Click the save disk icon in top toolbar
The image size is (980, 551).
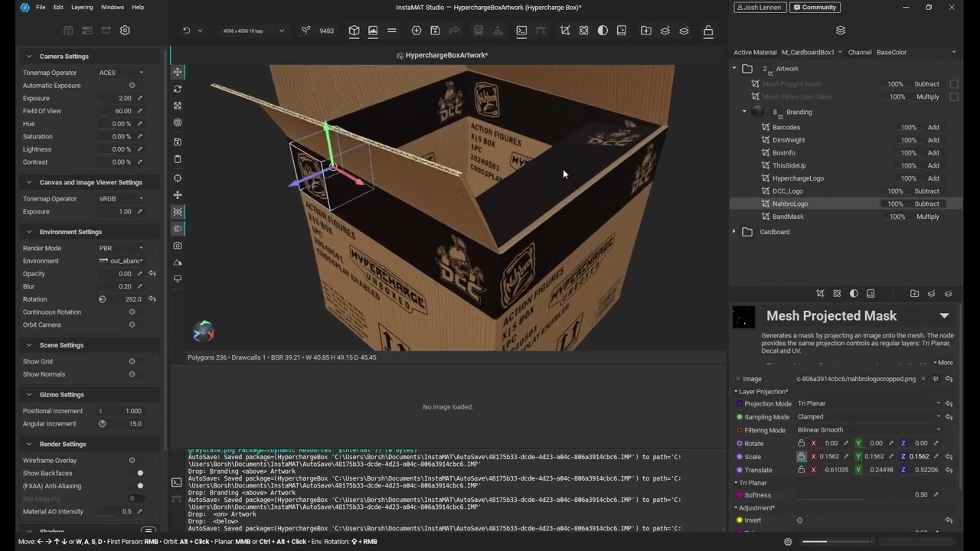pos(435,31)
